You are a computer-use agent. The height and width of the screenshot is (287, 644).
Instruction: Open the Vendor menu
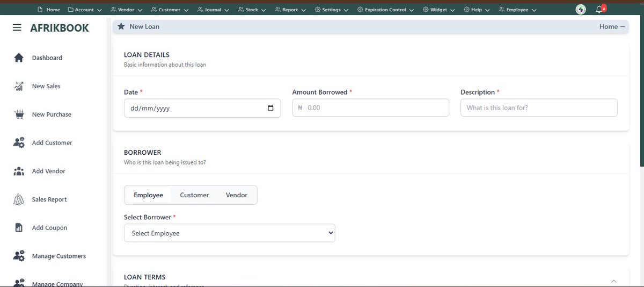pyautogui.click(x=126, y=10)
